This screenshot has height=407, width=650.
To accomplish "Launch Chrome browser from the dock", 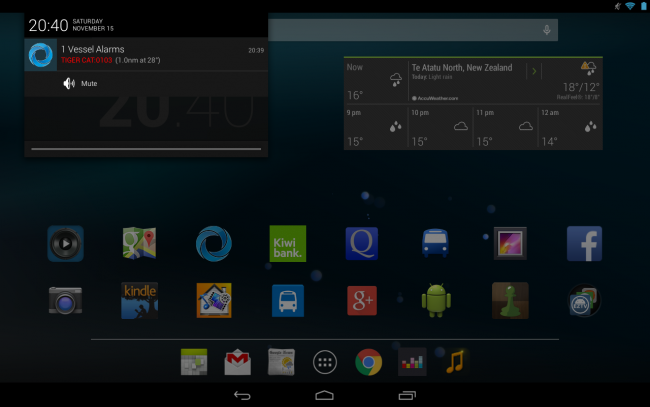I will point(369,362).
